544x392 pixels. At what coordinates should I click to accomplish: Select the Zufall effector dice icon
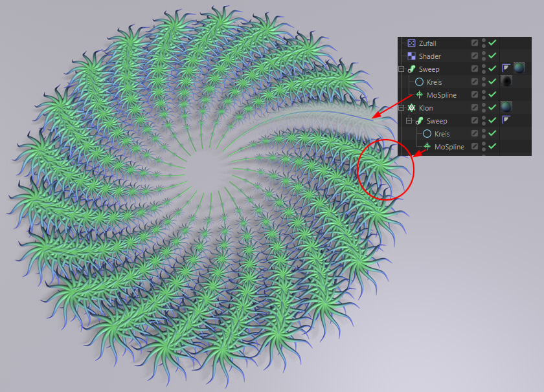pos(411,43)
